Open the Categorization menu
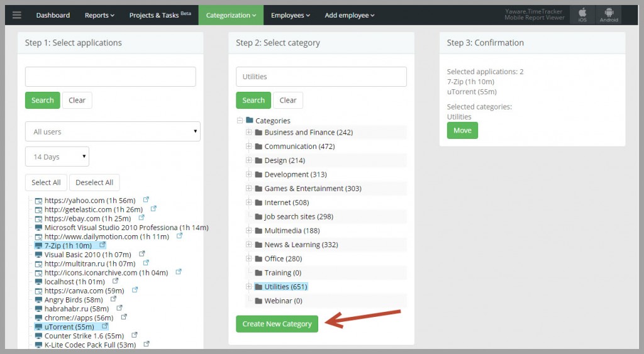This screenshot has width=644, height=354. 231,15
